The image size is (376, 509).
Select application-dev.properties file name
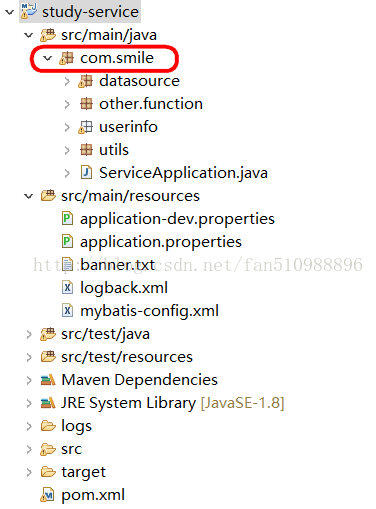click(x=177, y=219)
